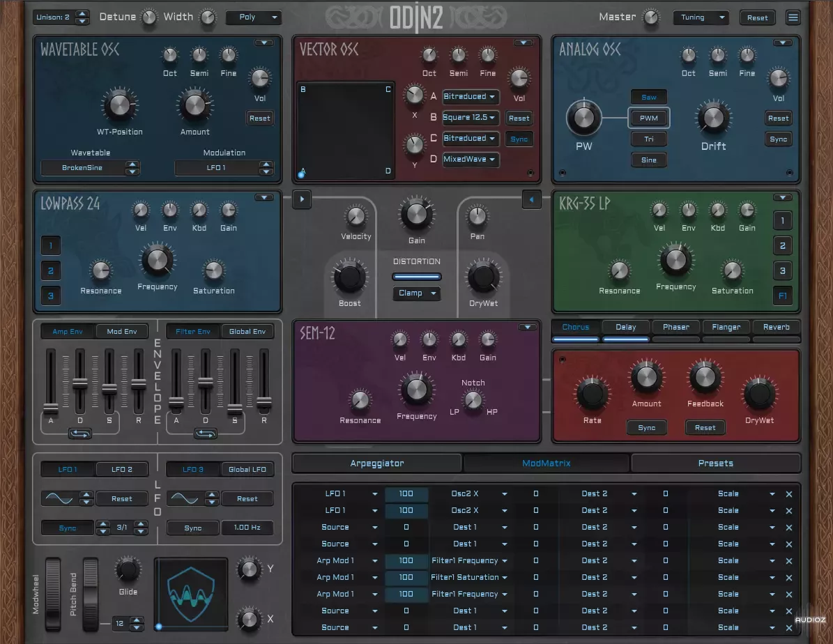The width and height of the screenshot is (833, 644).
Task: Open the Square 12.5 waveform dropdown
Action: [470, 117]
